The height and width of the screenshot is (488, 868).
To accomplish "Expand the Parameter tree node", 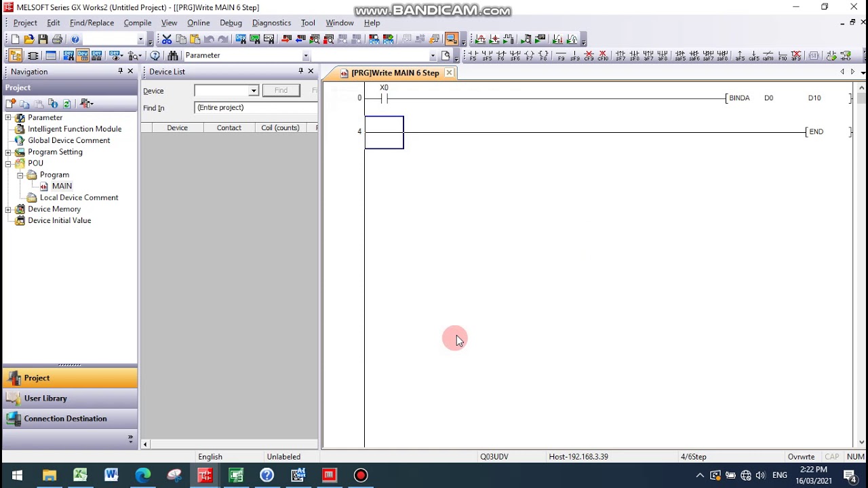I will 8,117.
